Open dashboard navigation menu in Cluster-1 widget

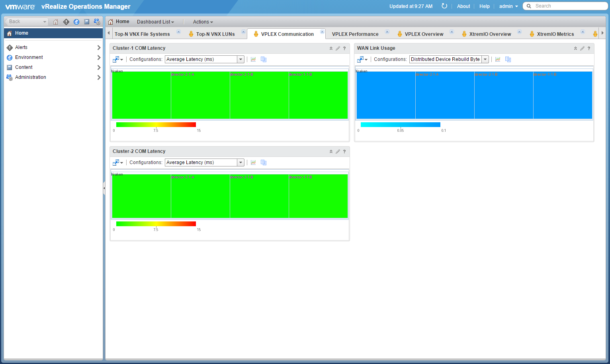click(x=118, y=59)
